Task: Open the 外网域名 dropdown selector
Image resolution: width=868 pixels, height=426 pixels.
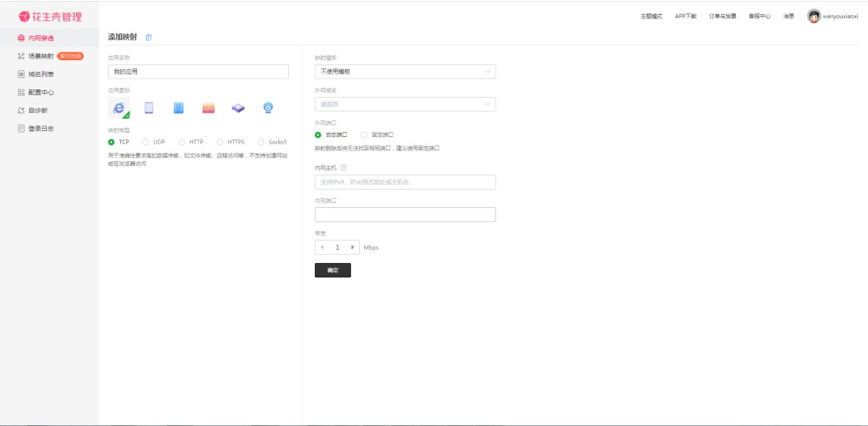Action: [404, 104]
